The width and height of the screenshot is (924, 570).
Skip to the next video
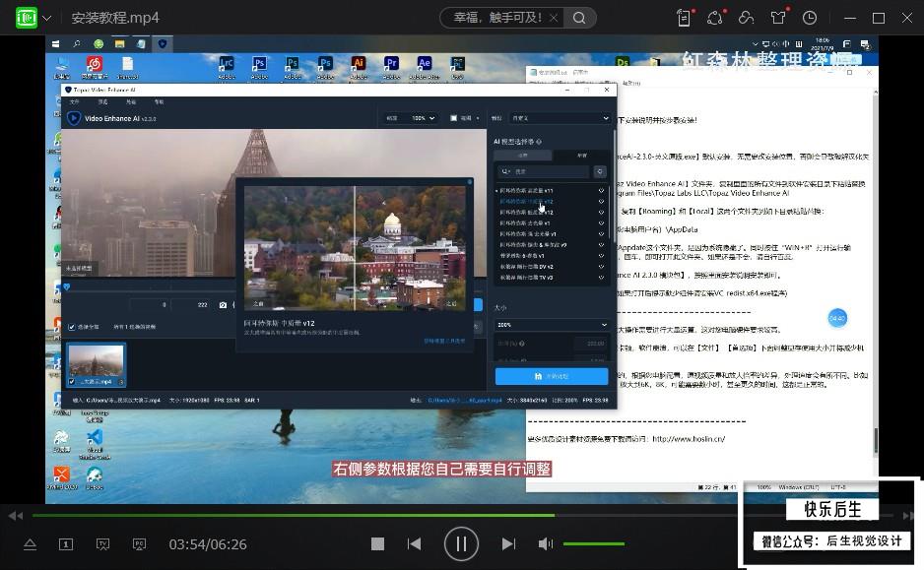point(508,544)
